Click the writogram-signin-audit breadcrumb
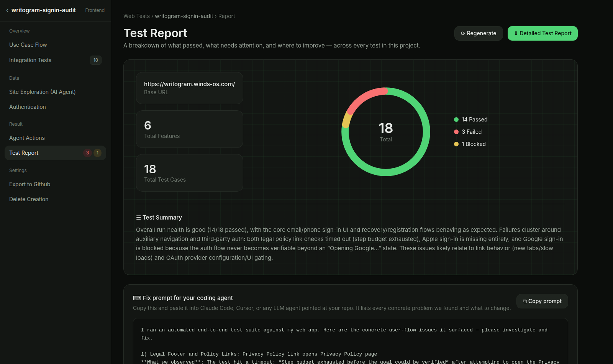The height and width of the screenshot is (364, 613). [x=184, y=16]
